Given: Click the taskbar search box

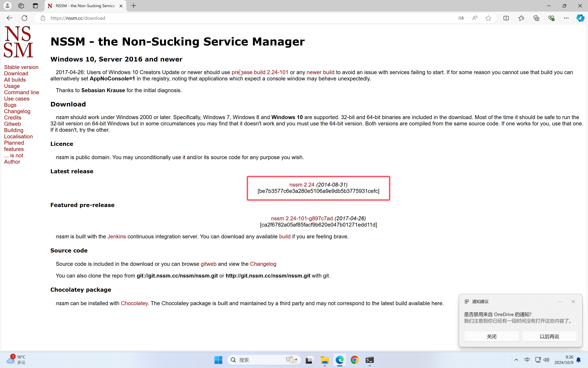Looking at the screenshot, I should click(x=264, y=360).
